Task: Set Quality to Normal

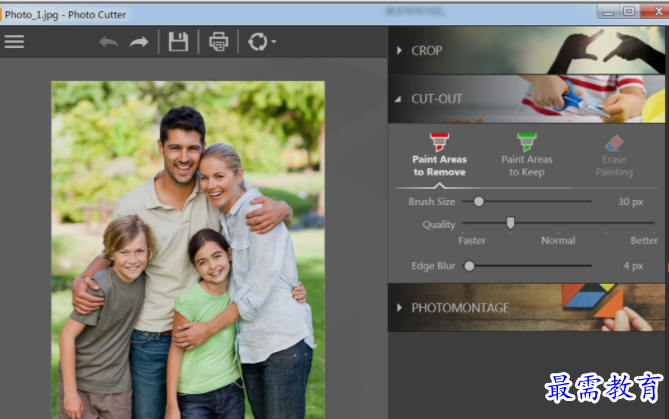Action: [558, 241]
